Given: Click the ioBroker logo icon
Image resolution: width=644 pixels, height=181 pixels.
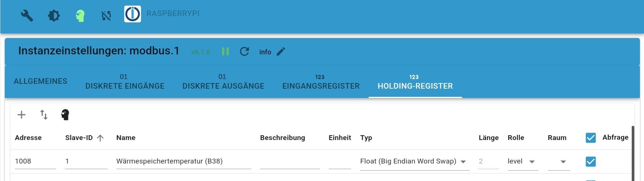Looking at the screenshot, I should click(x=132, y=14).
